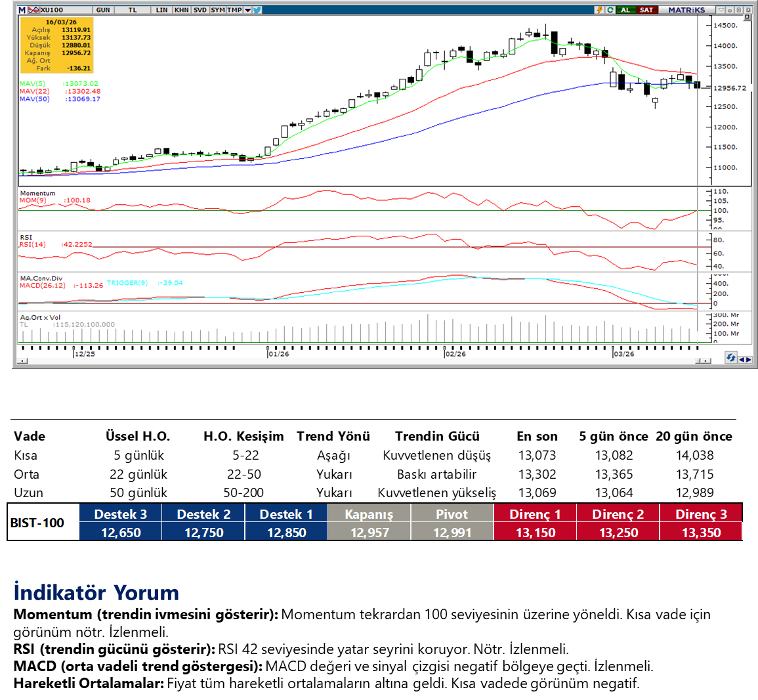Toggle the KHN option in toolbar

coord(181,10)
